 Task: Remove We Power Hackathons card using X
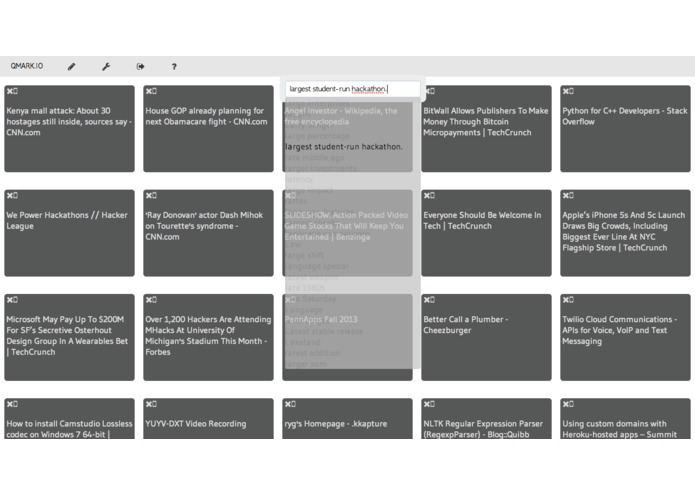pyautogui.click(x=10, y=195)
